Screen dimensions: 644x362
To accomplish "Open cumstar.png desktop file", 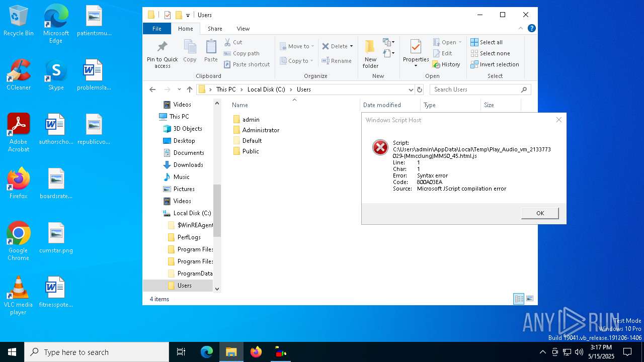I will 56,238.
